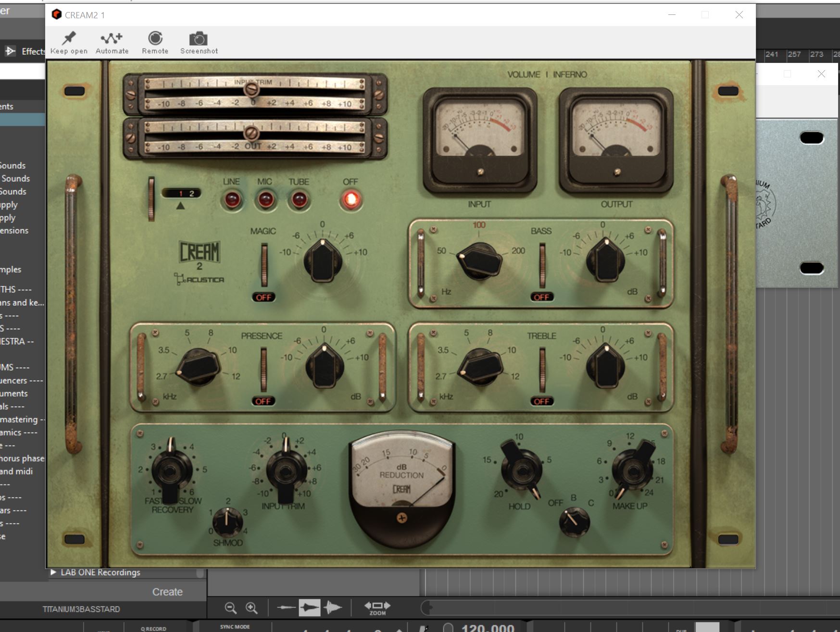Toggle the TUBE preamp red lamp
This screenshot has width=840, height=632.
pos(299,199)
